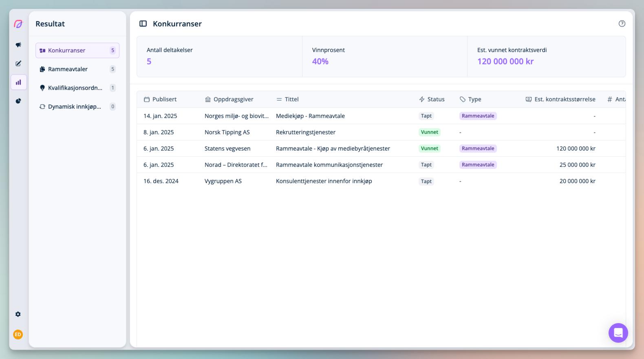644x359 pixels.
Task: Open the Rekrutteringstjenester title row
Action: coord(306,132)
